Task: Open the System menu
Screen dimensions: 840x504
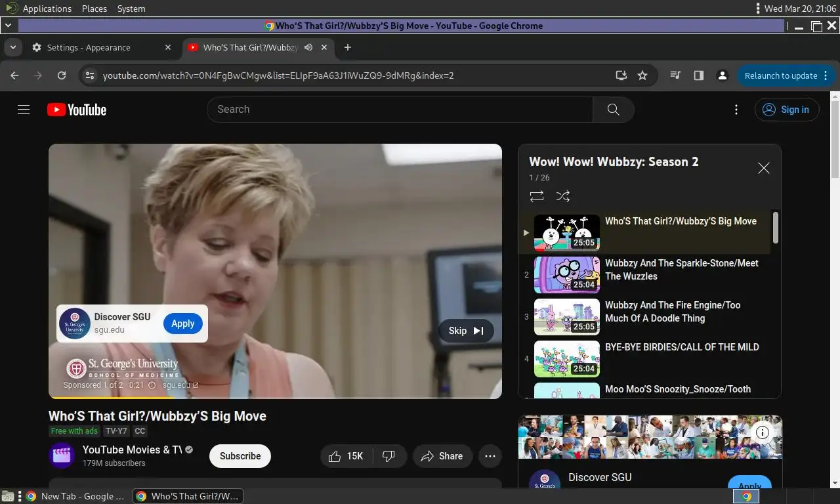Action: (131, 9)
